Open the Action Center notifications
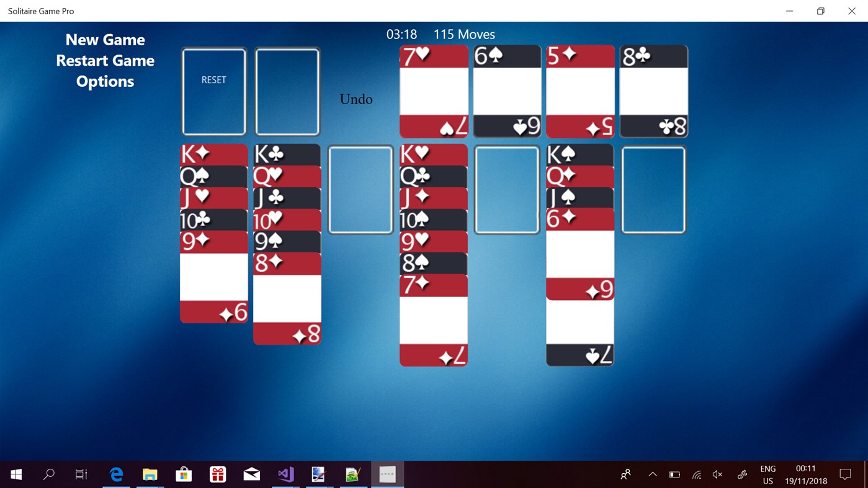This screenshot has height=488, width=868. tap(845, 473)
